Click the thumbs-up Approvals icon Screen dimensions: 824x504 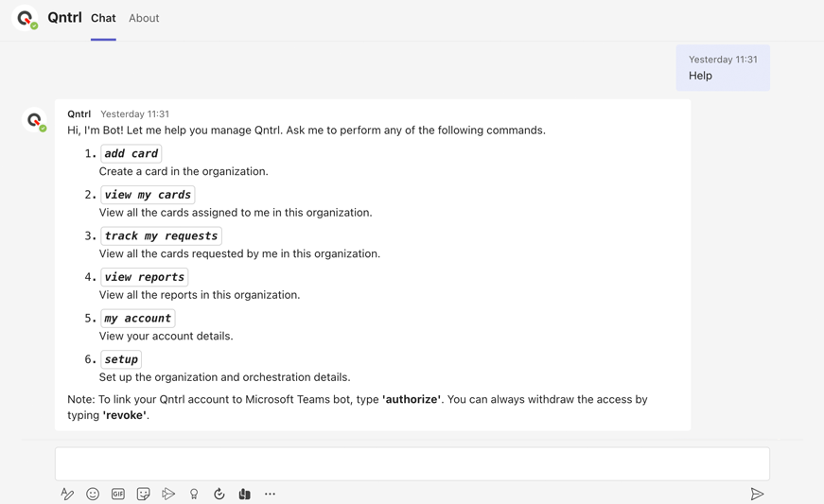point(244,494)
